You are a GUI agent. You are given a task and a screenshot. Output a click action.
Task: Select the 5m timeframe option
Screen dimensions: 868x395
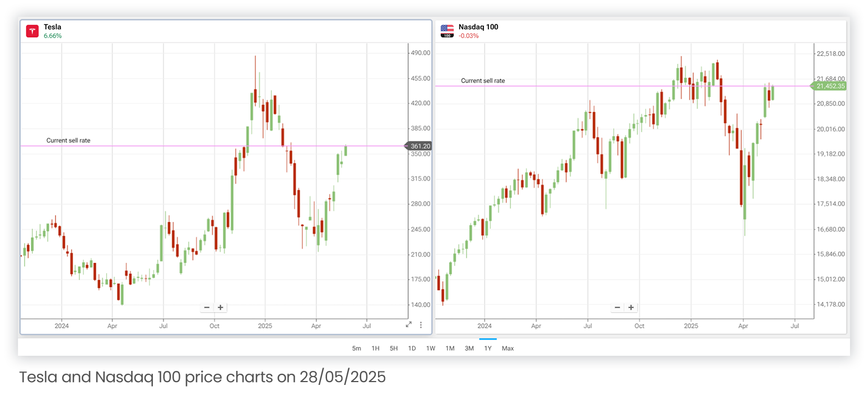[x=356, y=348]
